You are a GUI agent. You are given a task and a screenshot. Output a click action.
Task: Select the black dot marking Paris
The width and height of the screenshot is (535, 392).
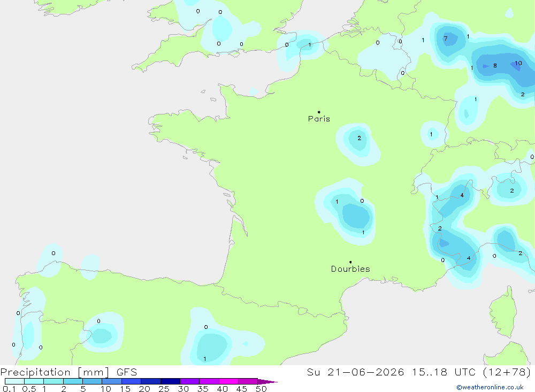coord(319,112)
